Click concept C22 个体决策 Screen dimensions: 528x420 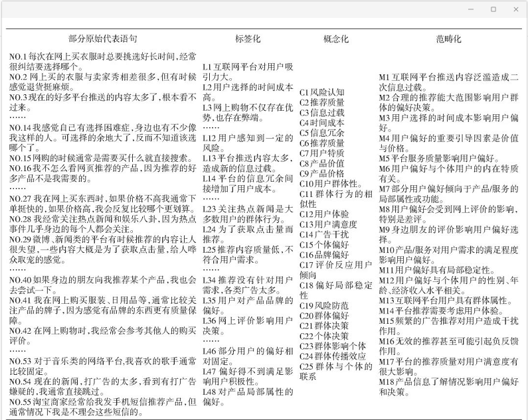point(323,336)
